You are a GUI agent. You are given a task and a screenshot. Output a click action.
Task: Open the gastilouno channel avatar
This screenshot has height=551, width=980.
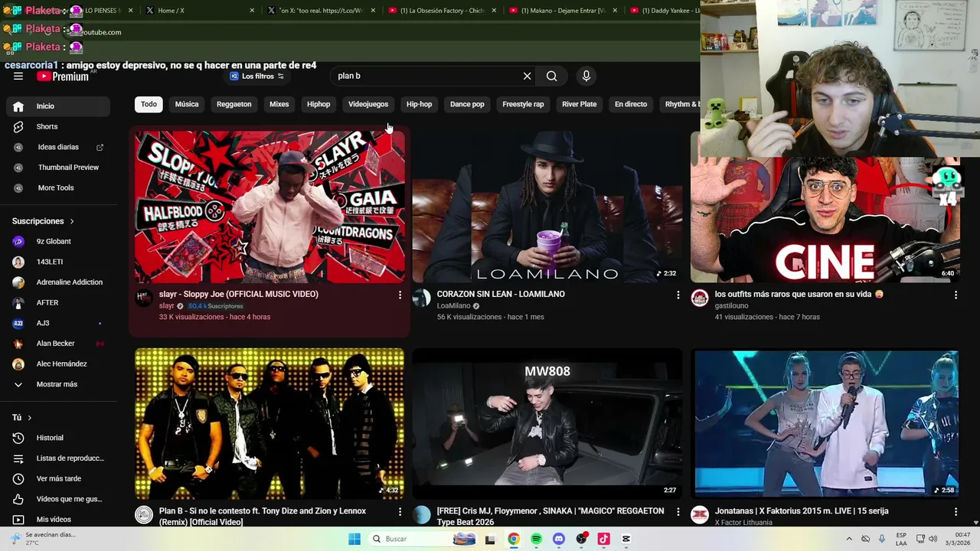pos(700,298)
